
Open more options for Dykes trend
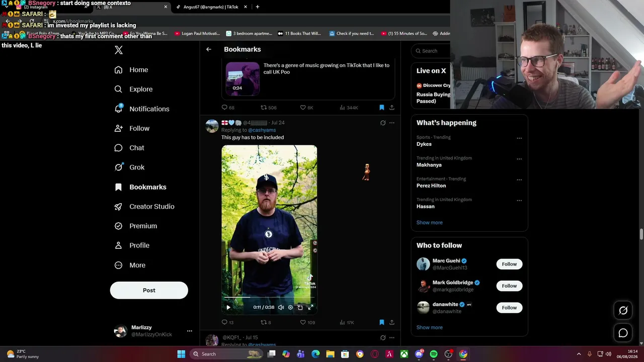519,138
